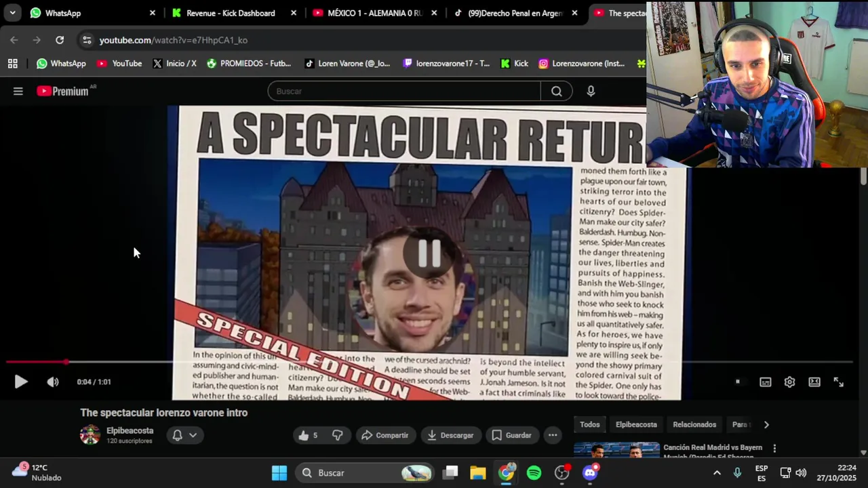
Task: Enter fullscreen mode
Action: pyautogui.click(x=839, y=382)
